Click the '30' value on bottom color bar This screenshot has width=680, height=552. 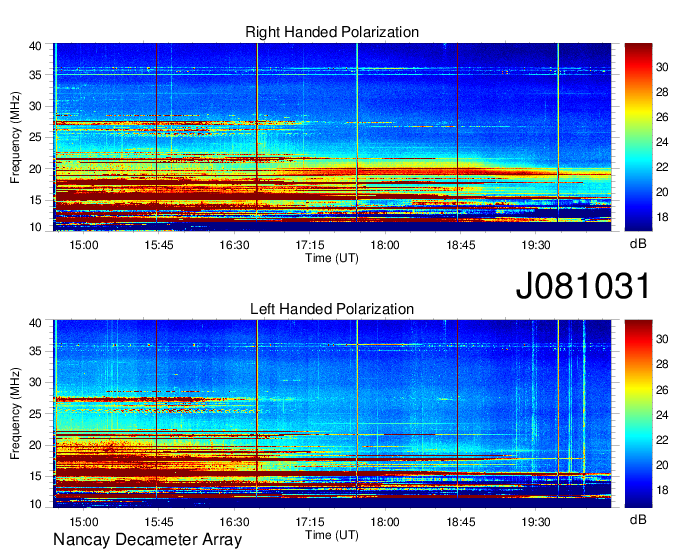[662, 339]
